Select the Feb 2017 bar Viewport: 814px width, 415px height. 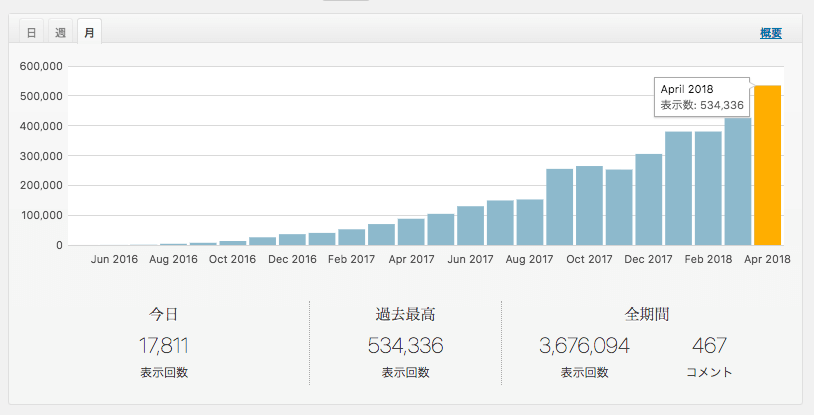351,237
